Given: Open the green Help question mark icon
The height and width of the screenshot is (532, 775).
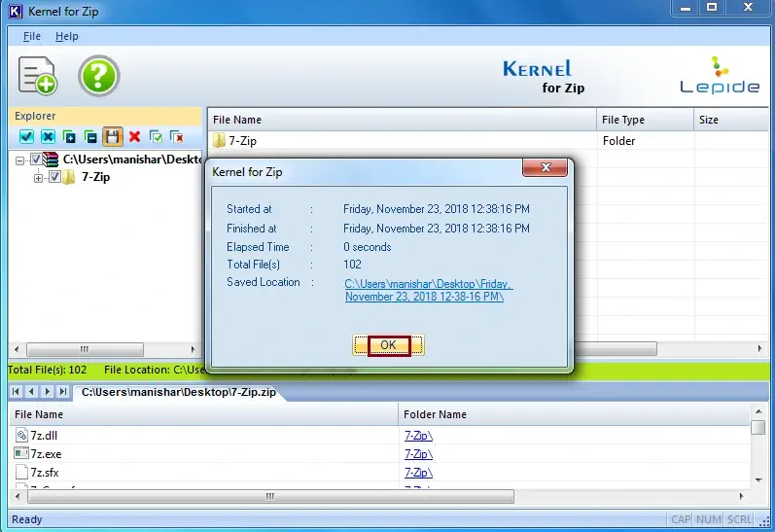Looking at the screenshot, I should click(99, 76).
